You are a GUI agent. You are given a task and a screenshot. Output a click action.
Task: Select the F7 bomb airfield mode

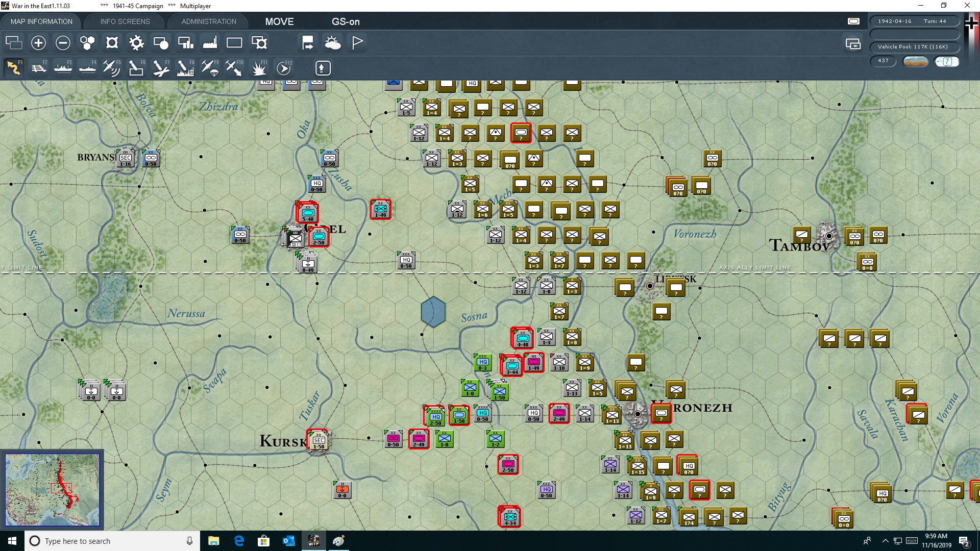(x=161, y=68)
